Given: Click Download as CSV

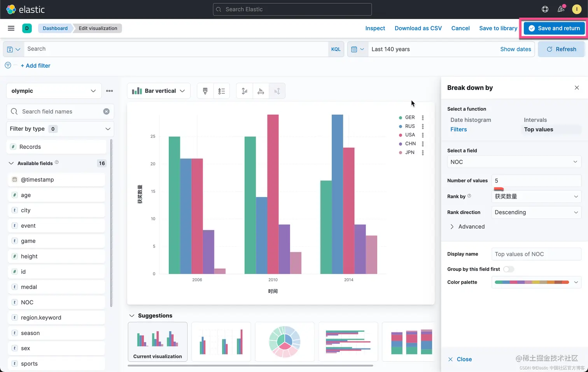Looking at the screenshot, I should tap(418, 28).
